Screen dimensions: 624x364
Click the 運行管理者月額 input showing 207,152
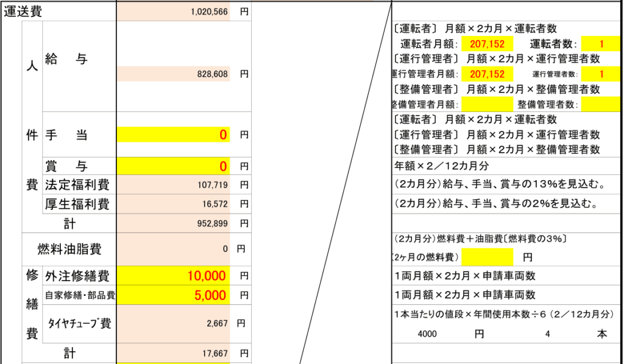point(487,74)
